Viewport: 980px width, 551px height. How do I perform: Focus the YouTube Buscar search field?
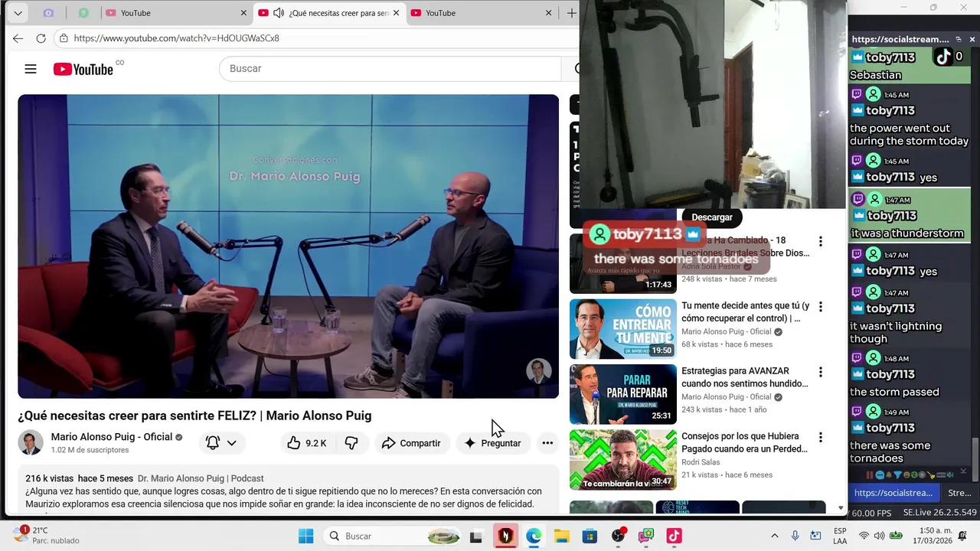click(390, 69)
